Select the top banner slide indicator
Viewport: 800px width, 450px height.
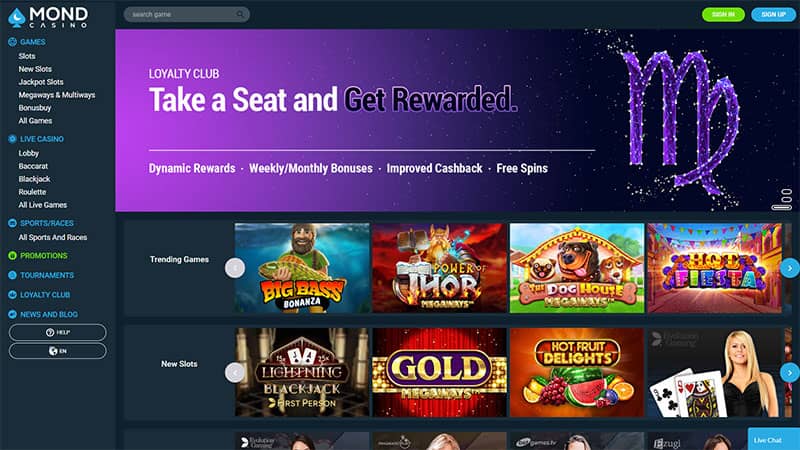click(786, 192)
